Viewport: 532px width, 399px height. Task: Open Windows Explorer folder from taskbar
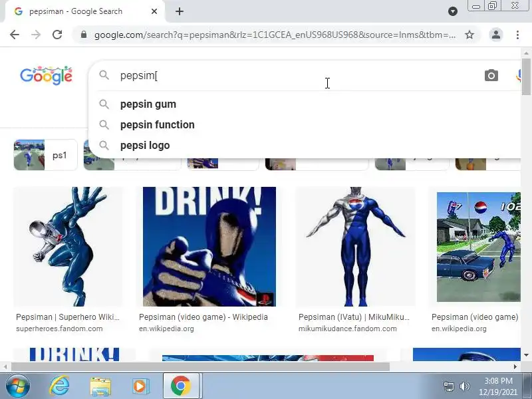(100, 386)
